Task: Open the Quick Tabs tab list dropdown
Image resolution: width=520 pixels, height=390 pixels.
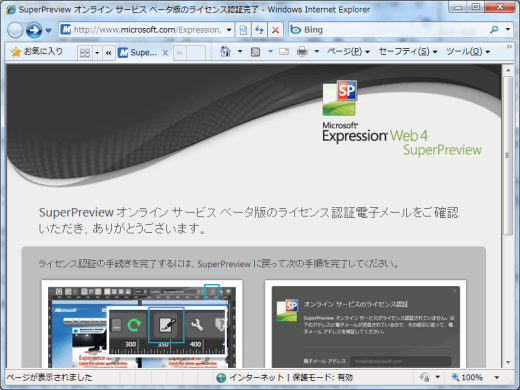Action: point(97,53)
